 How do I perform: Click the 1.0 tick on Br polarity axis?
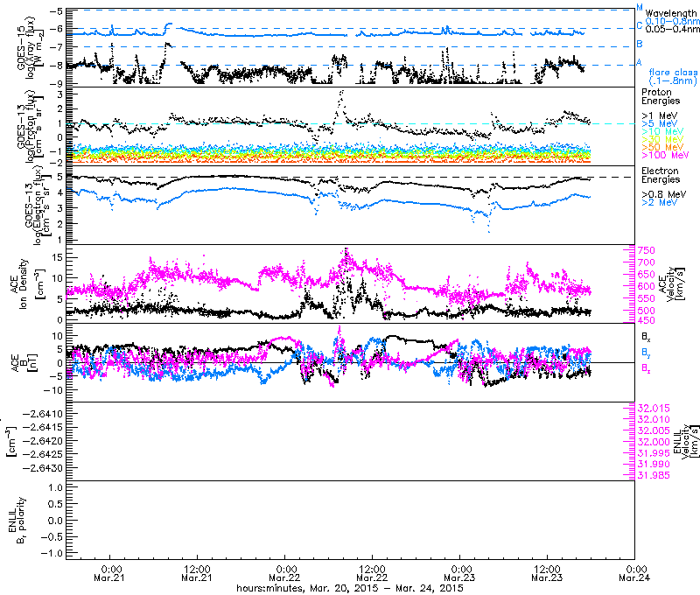(55, 487)
